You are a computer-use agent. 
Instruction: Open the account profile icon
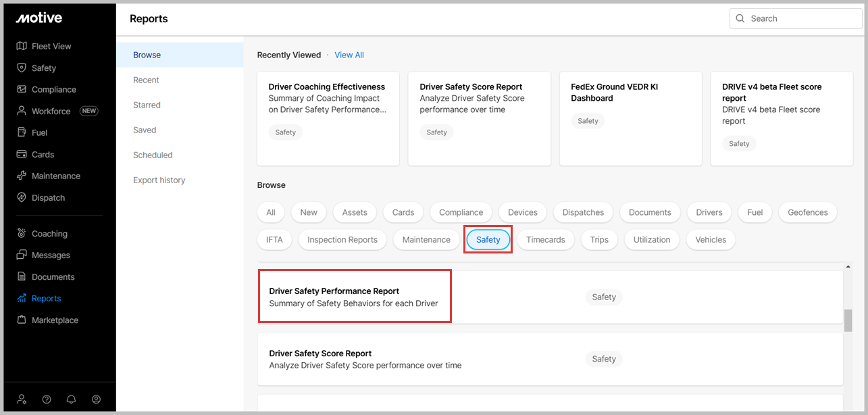[x=96, y=399]
